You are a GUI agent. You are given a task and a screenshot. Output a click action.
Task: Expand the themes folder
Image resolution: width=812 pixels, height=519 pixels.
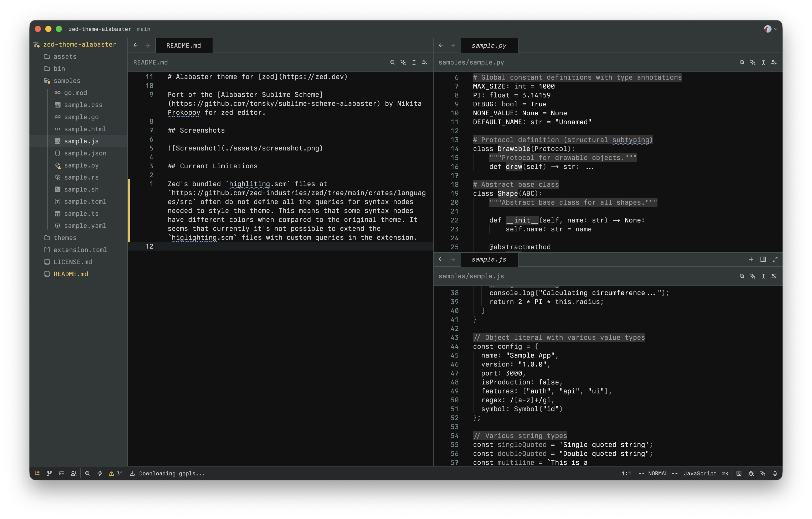coord(65,238)
